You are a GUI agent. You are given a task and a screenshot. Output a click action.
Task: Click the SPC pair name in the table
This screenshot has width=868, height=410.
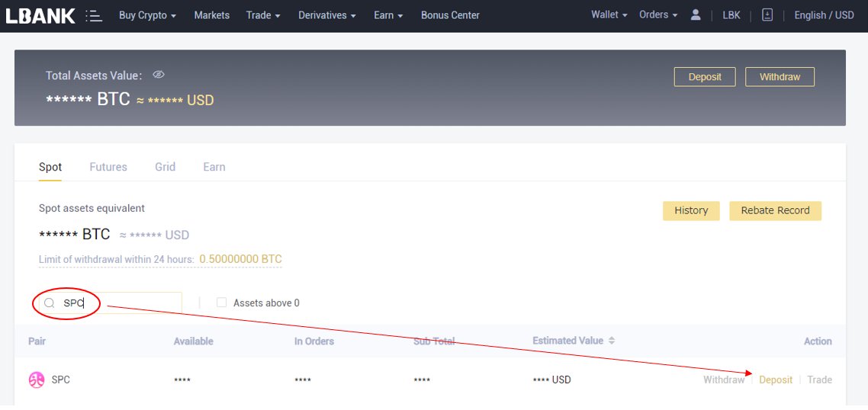click(61, 380)
